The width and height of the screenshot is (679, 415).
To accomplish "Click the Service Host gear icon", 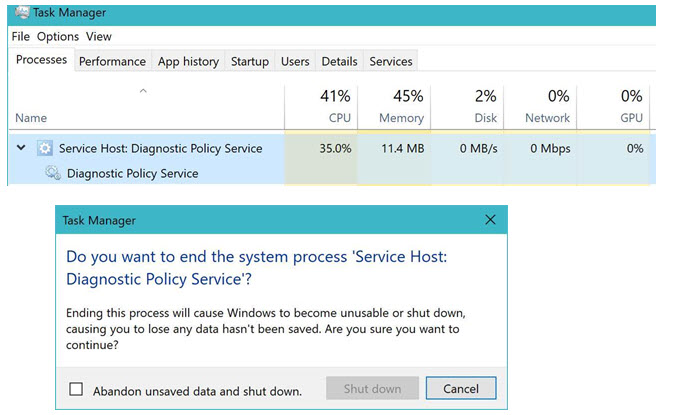I will point(45,148).
